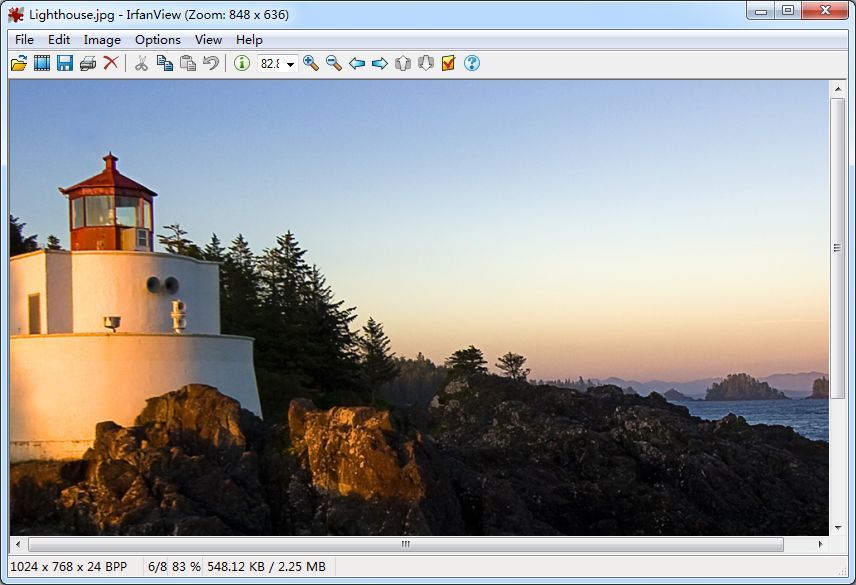856x585 pixels.
Task: Open the settings checkmark icon
Action: [x=448, y=63]
